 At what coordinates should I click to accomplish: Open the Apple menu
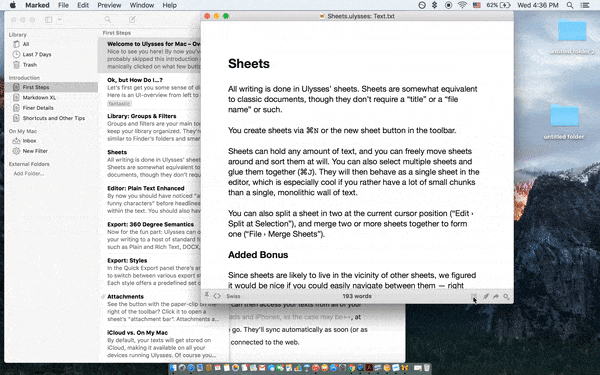click(13, 5)
